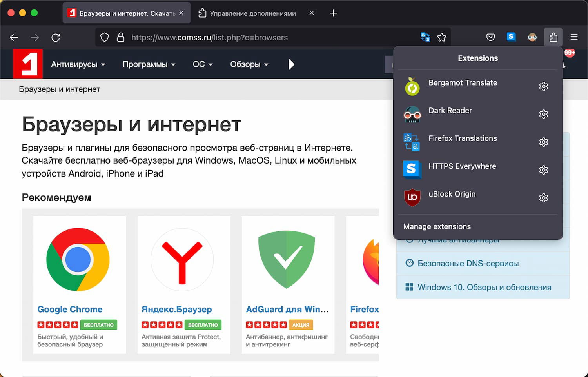Click the comss.ru red logo
This screenshot has width=588, height=377.
(x=28, y=64)
